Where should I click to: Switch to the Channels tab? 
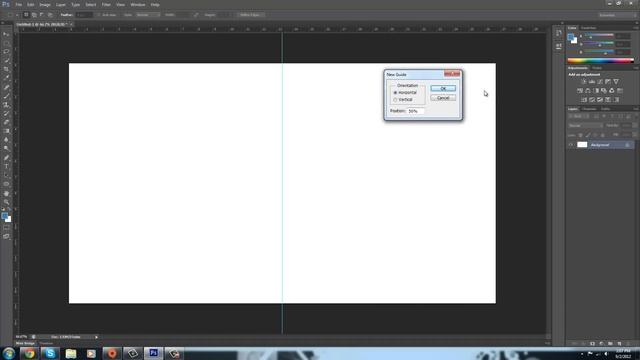[589, 109]
